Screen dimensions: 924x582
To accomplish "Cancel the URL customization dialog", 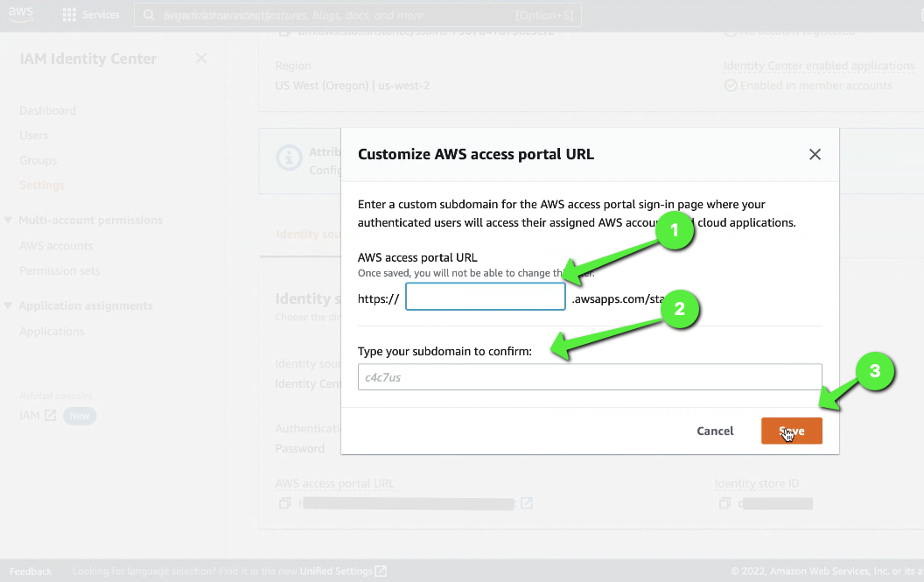I will [715, 431].
